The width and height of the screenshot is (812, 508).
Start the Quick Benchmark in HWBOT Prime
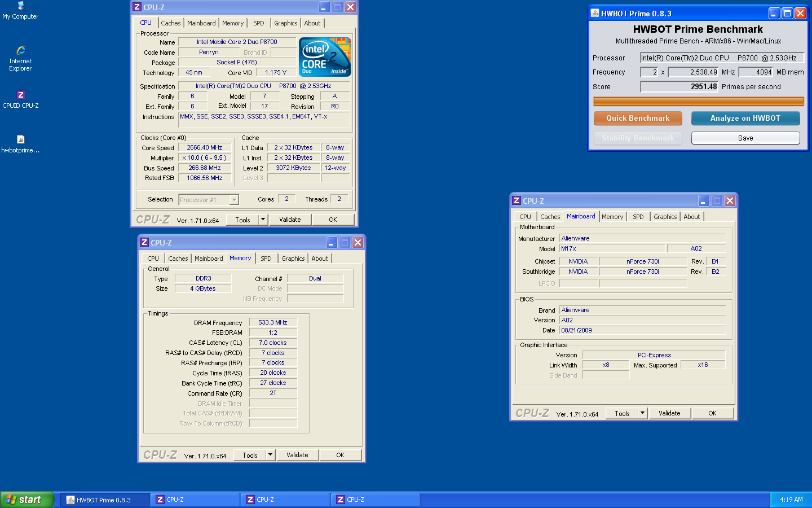pyautogui.click(x=638, y=118)
